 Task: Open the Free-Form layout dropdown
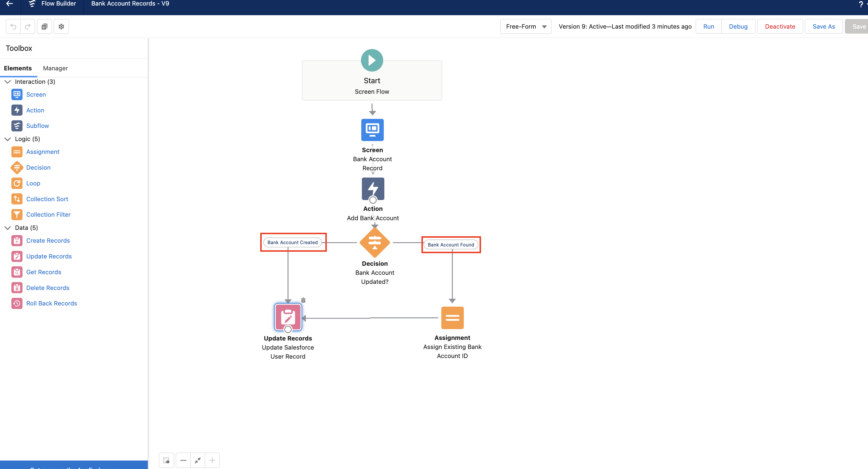pyautogui.click(x=526, y=26)
